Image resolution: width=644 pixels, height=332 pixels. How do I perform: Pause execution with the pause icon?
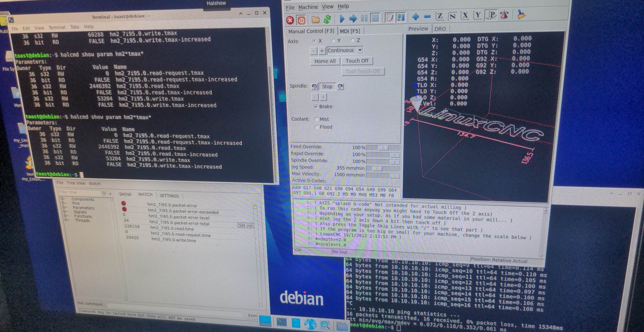(x=364, y=18)
